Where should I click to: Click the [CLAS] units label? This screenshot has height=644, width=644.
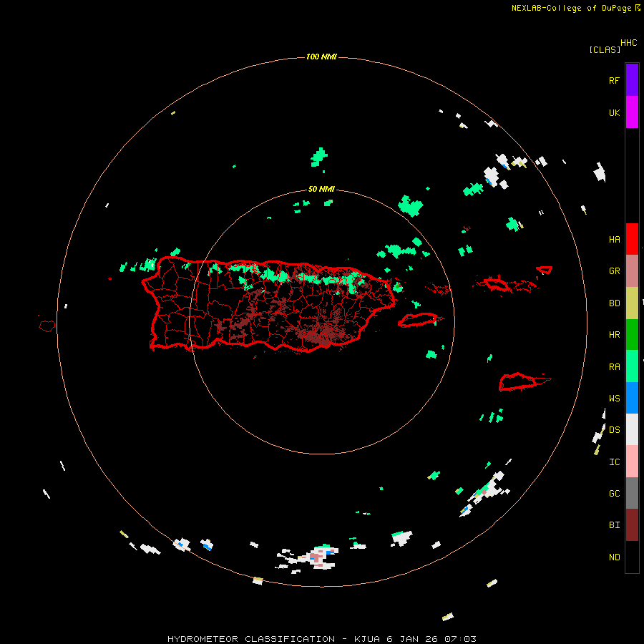coord(604,49)
